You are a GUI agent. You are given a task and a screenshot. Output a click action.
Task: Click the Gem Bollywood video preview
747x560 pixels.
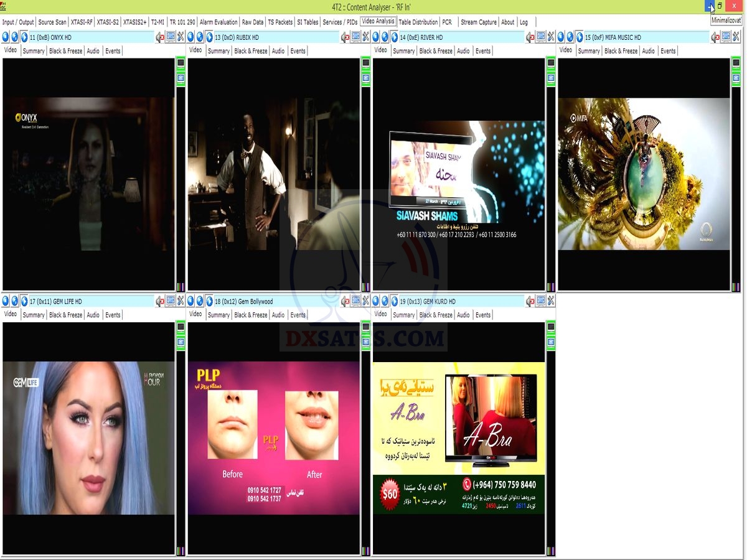273,437
